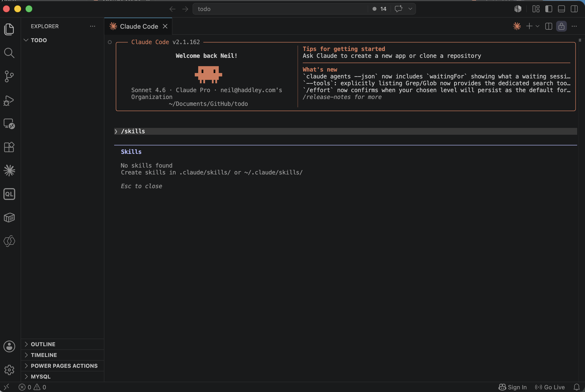Click the 14 indicator in command center
The width and height of the screenshot is (585, 392).
[x=379, y=9]
